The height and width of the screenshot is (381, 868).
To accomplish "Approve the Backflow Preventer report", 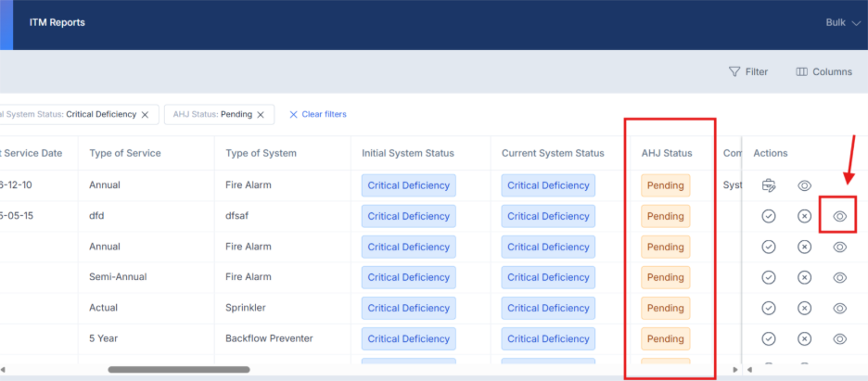I will pos(768,338).
